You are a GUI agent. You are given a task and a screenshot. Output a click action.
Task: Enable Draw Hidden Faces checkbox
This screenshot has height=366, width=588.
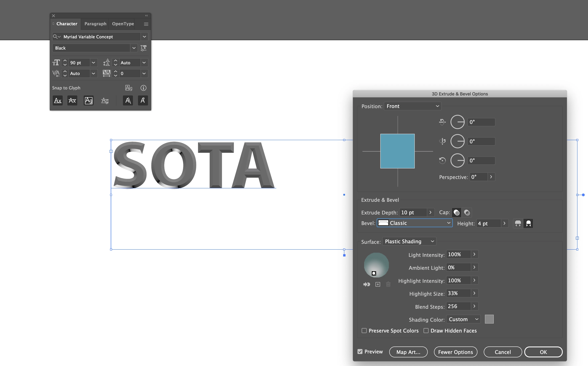pyautogui.click(x=426, y=331)
